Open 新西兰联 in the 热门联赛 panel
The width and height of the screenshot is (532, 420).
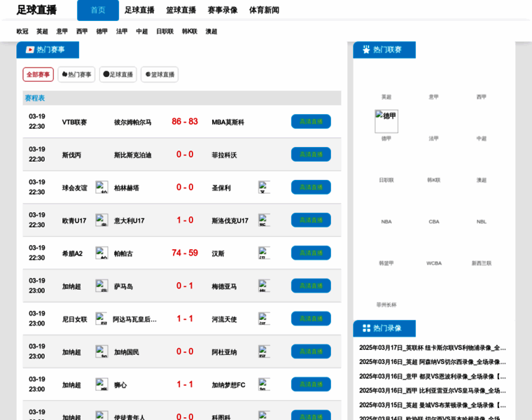point(482,263)
